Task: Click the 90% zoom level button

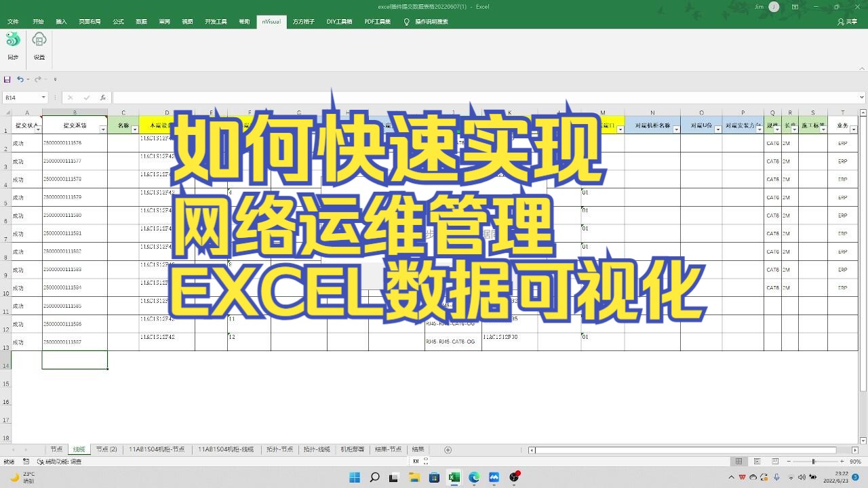Action: pyautogui.click(x=856, y=460)
